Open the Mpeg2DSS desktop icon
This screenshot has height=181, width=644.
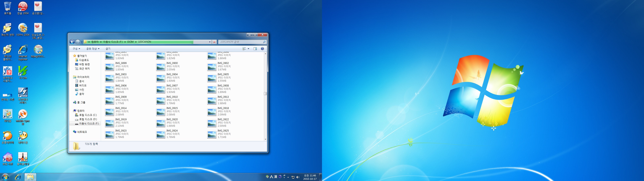pyautogui.click(x=38, y=51)
